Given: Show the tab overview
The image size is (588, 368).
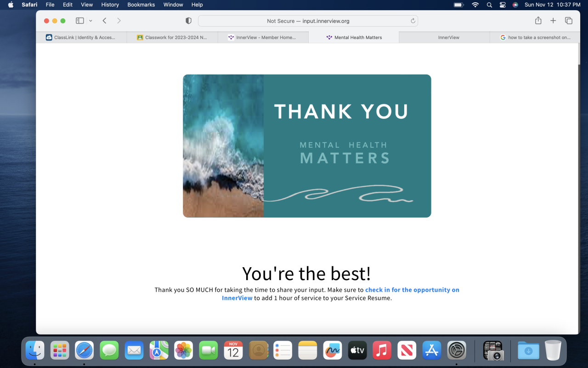Looking at the screenshot, I should 569,21.
